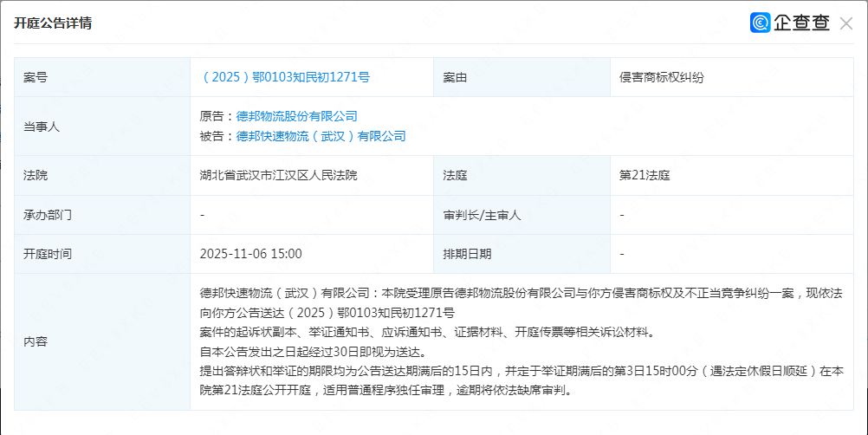Image resolution: width=868 pixels, height=435 pixels.
Task: Click the 侵害商标权纠纷 case cause value
Action: point(661,77)
